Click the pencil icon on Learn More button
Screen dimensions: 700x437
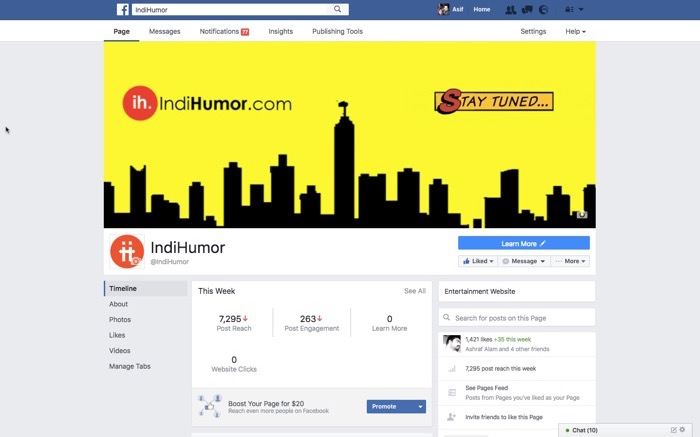pos(543,243)
